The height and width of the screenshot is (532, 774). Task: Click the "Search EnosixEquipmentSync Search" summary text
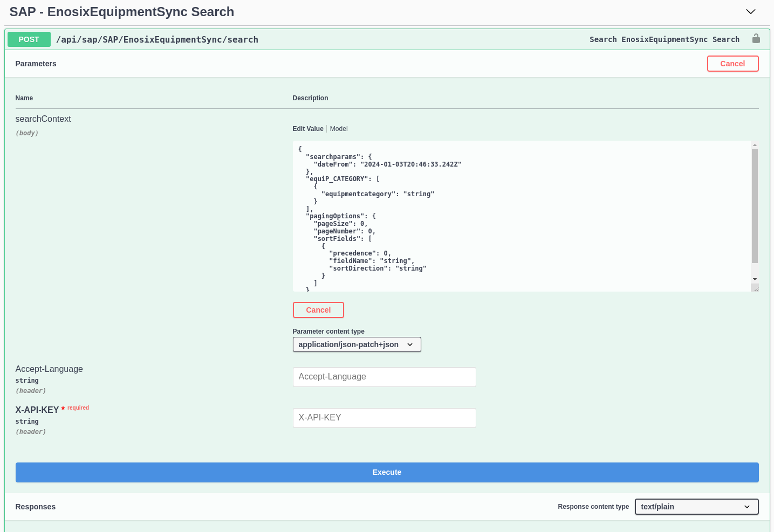tap(665, 39)
